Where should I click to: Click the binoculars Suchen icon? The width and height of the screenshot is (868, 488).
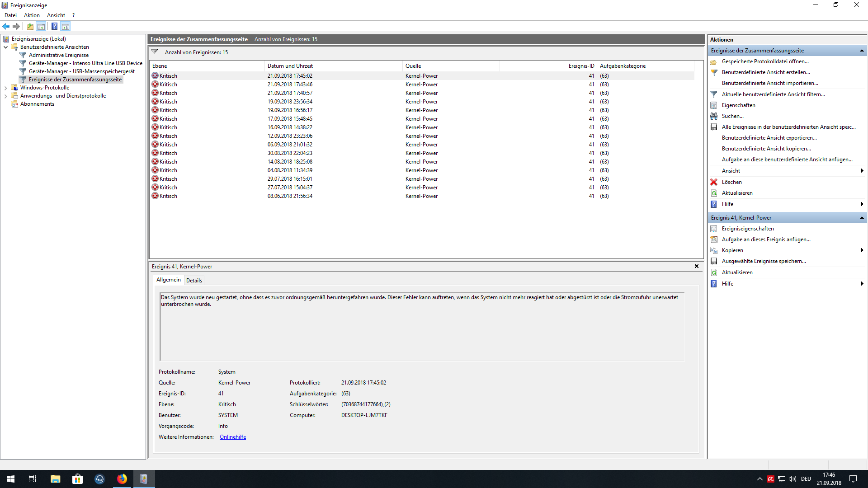714,116
